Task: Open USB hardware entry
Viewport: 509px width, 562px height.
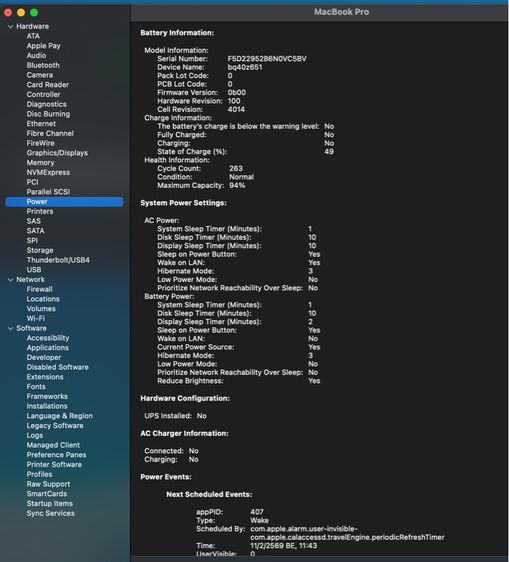Action: 34,270
